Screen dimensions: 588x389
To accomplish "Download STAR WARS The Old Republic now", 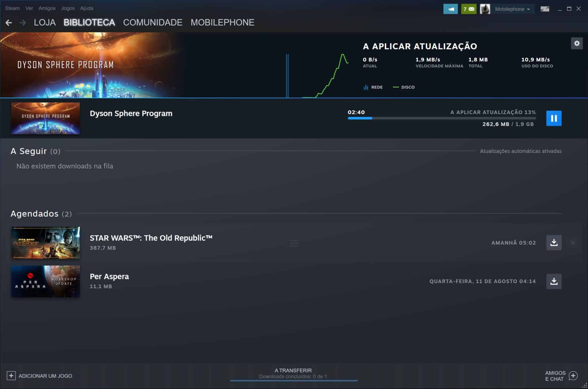I will tap(554, 243).
